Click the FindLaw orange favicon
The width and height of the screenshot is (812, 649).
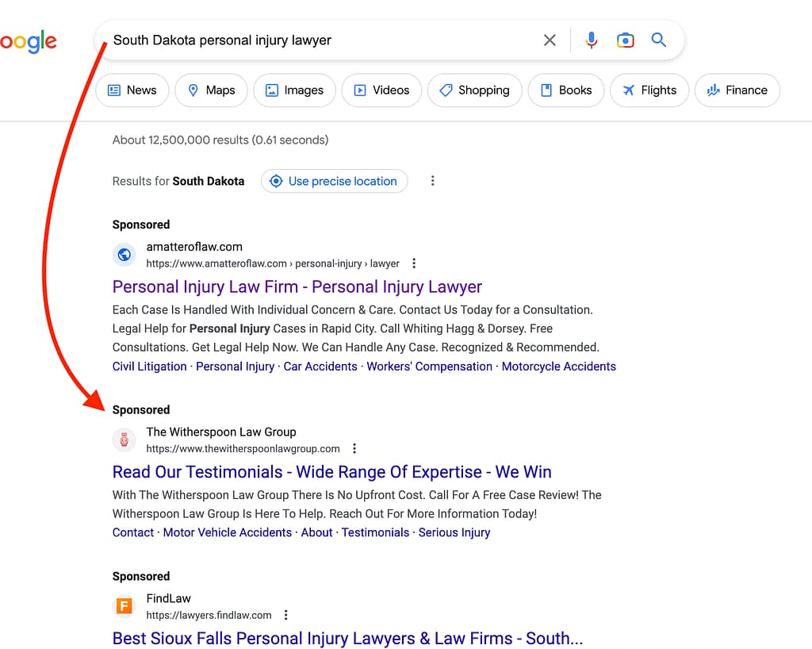[124, 606]
